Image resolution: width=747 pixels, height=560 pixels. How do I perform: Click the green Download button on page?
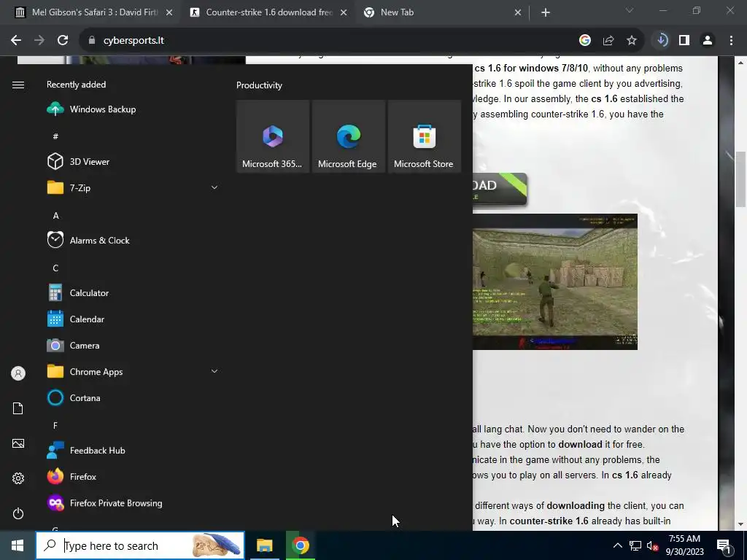[500, 189]
